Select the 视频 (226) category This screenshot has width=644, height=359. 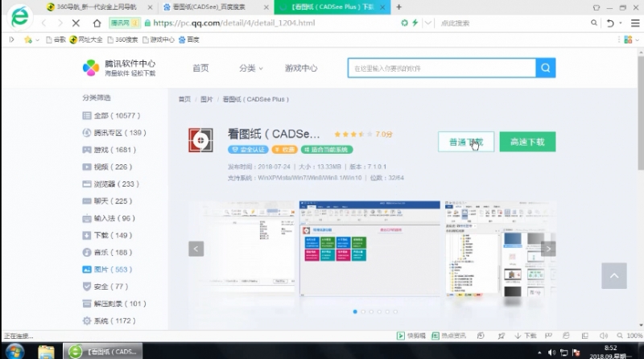[x=107, y=167]
